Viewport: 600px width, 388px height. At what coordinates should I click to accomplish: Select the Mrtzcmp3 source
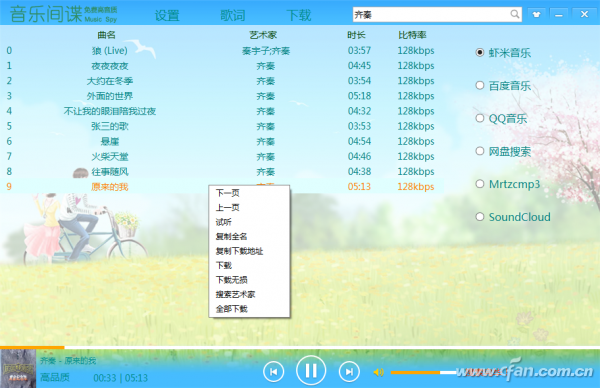(x=507, y=184)
